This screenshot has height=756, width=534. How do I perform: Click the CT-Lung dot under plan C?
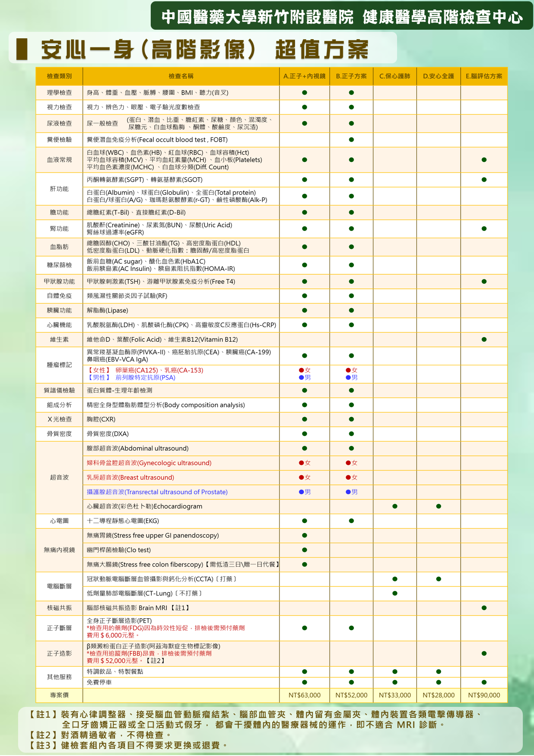click(x=395, y=593)
